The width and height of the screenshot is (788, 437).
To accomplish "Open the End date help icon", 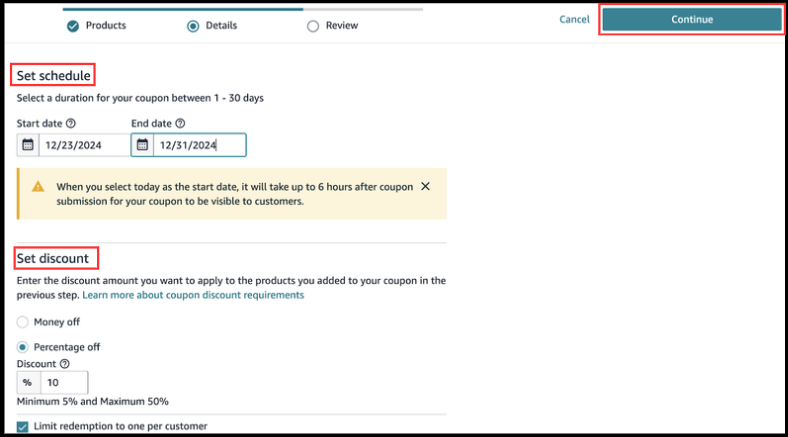I will coord(180,124).
